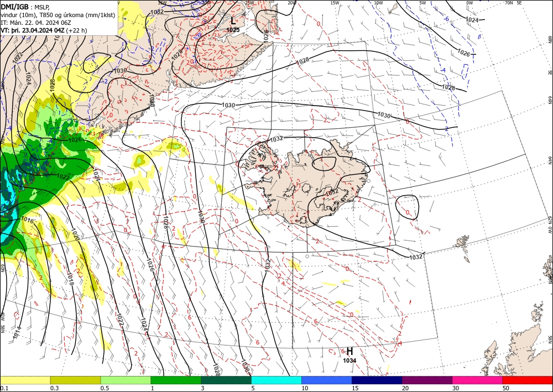Click legend value 50 on the scale

tap(506, 388)
